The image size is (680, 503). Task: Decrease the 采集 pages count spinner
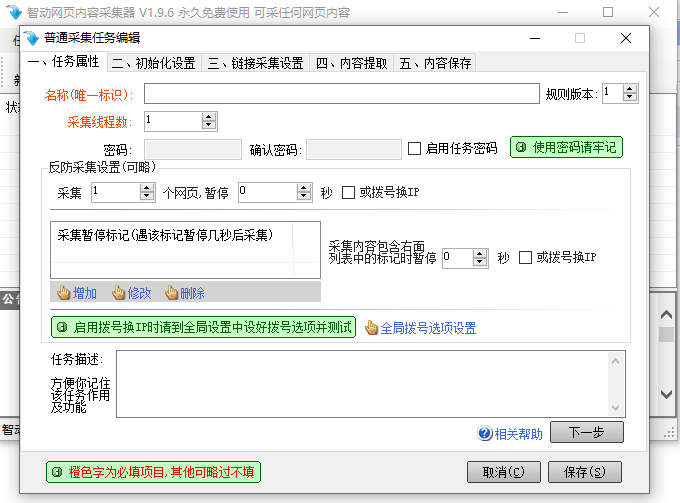pyautogui.click(x=147, y=196)
